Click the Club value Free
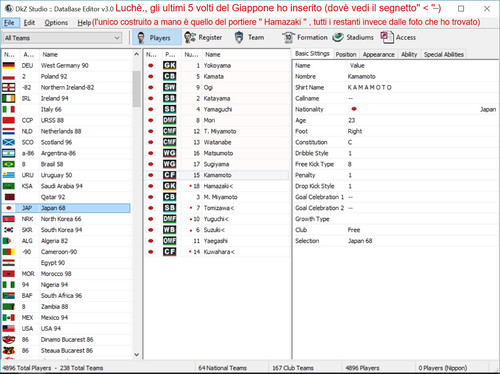Image resolution: width=500 pixels, height=374 pixels. (x=354, y=230)
